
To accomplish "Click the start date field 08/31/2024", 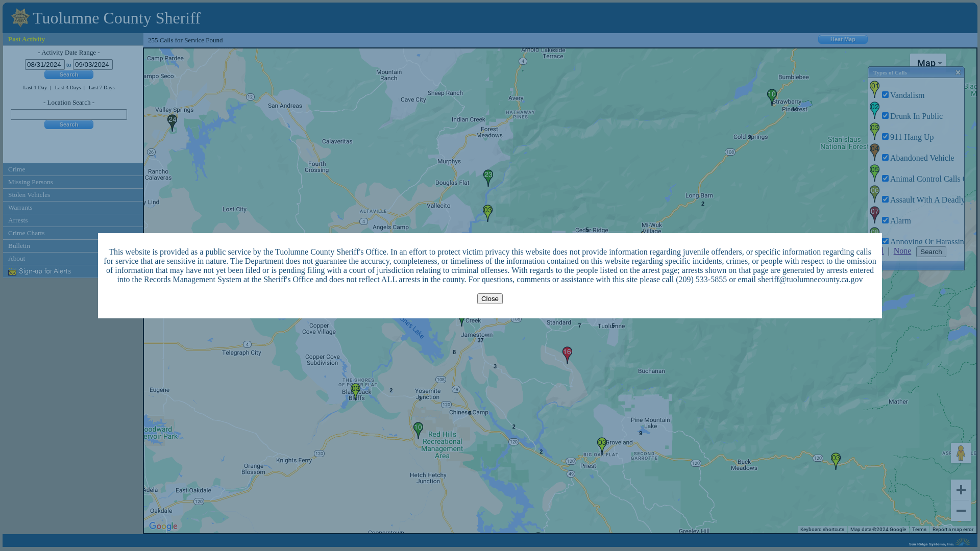I will 45,64.
